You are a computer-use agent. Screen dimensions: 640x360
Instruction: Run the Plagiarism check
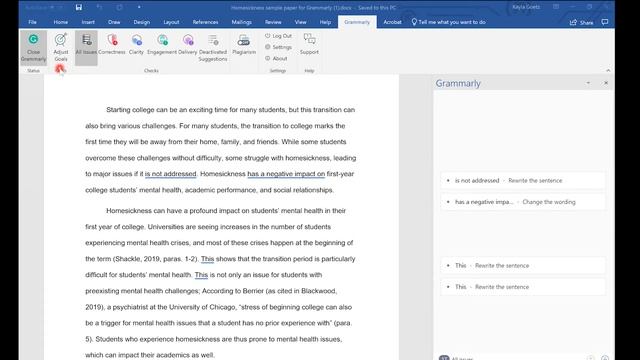[244, 44]
